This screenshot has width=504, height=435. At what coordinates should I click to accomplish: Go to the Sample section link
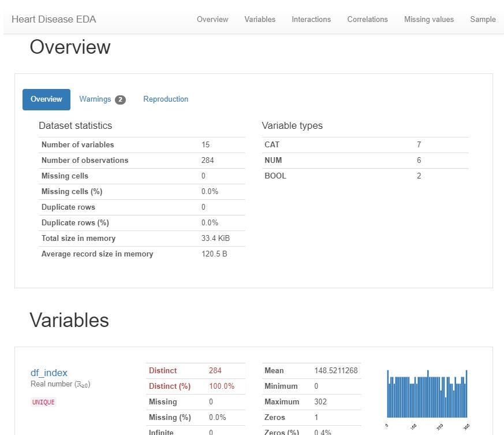coord(483,19)
